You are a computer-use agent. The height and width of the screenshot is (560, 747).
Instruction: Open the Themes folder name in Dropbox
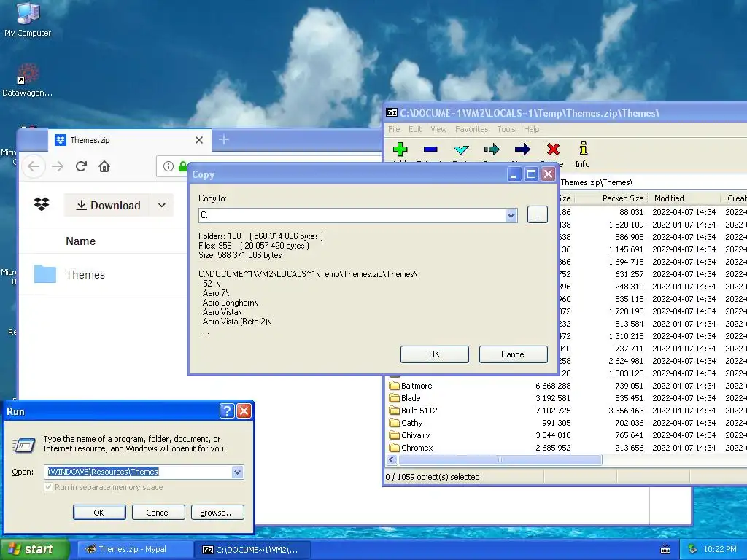(85, 275)
